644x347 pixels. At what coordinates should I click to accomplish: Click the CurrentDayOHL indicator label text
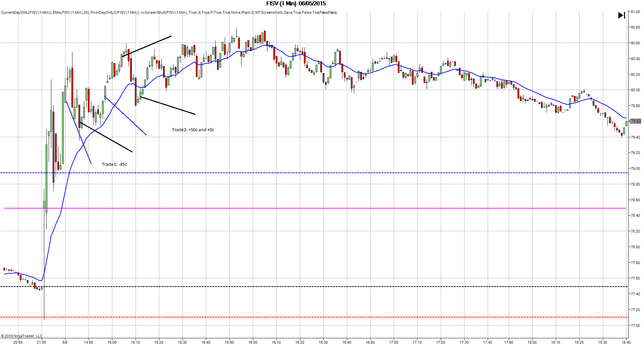tap(26, 12)
